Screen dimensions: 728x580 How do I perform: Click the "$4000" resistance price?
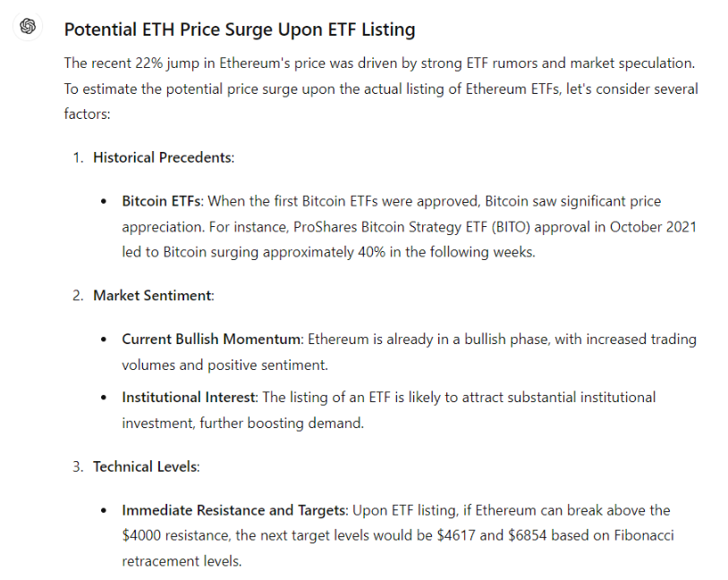(143, 535)
